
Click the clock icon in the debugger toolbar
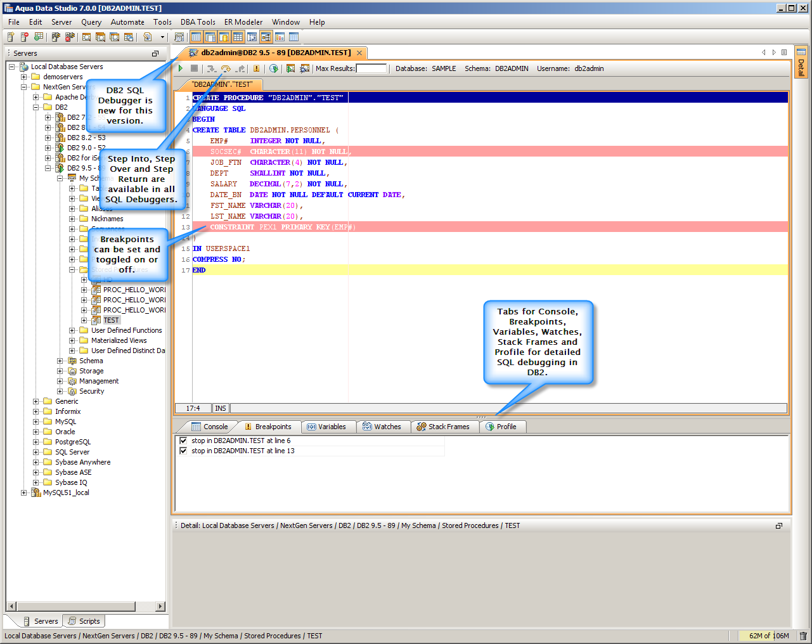point(273,68)
